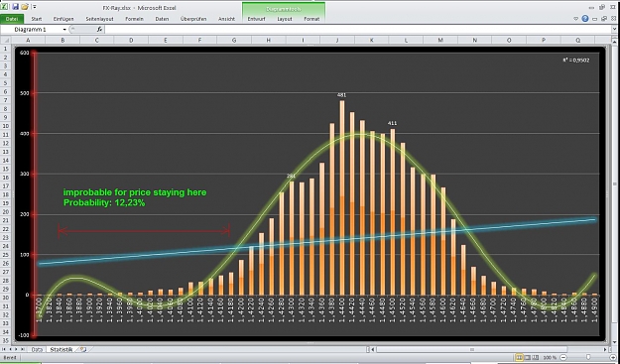620x364 pixels.
Task: Switch to Page Layout view in status bar
Action: coord(528,358)
